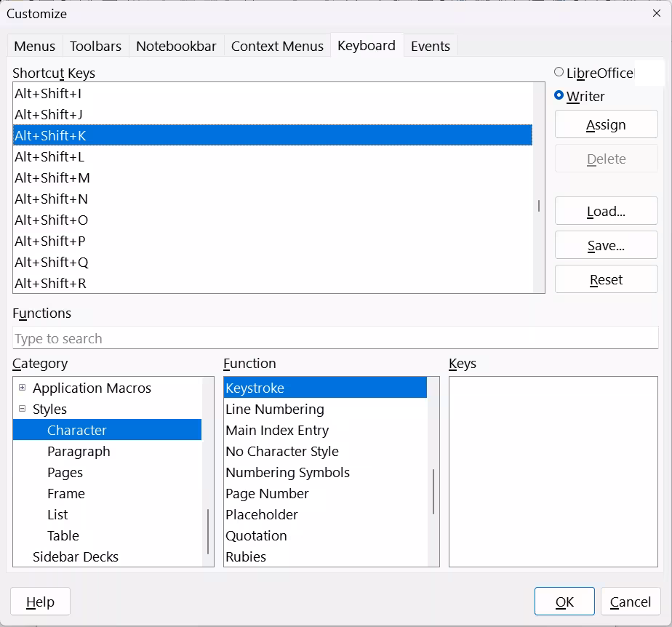Expand the Application Macros category

[x=22, y=388]
